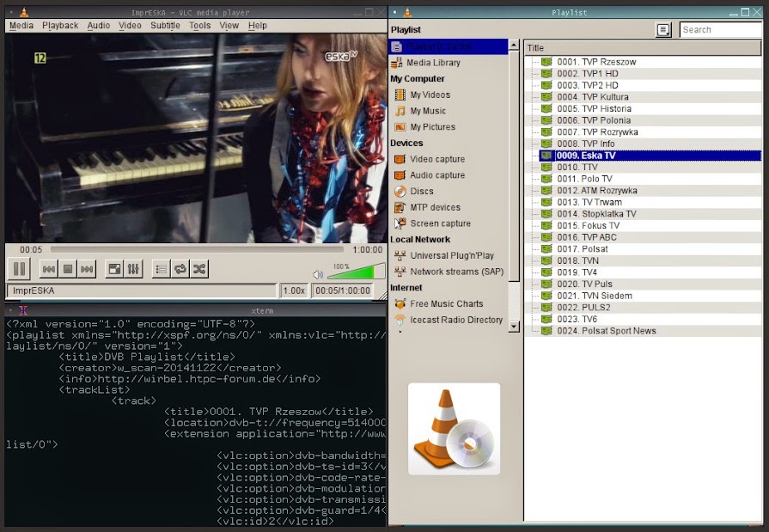The image size is (769, 532).
Task: Open My Pictures source
Action: coord(449,126)
